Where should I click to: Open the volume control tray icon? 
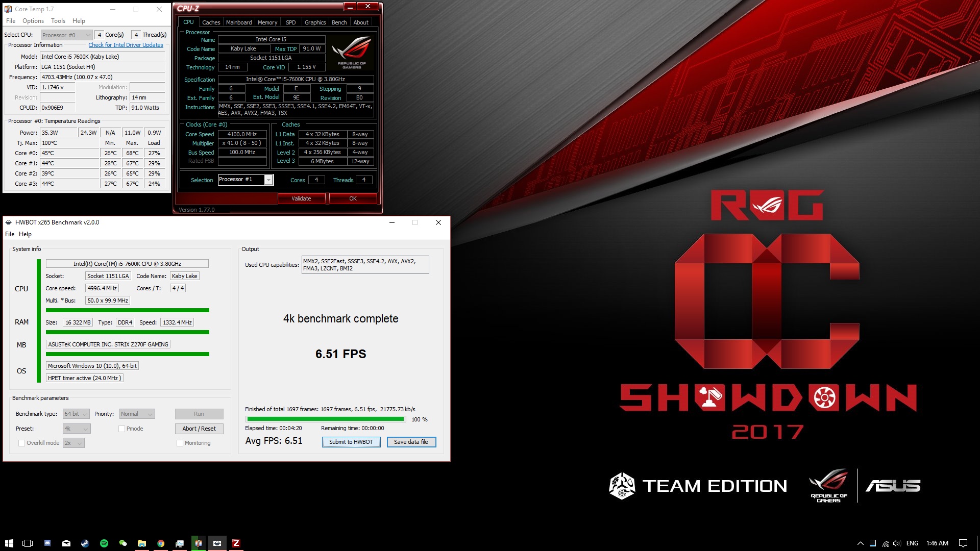point(897,543)
